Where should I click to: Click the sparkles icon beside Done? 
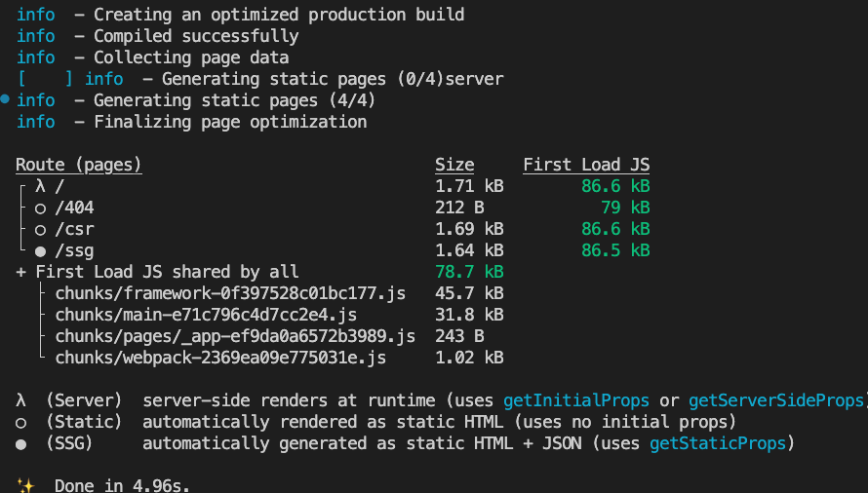(25, 485)
